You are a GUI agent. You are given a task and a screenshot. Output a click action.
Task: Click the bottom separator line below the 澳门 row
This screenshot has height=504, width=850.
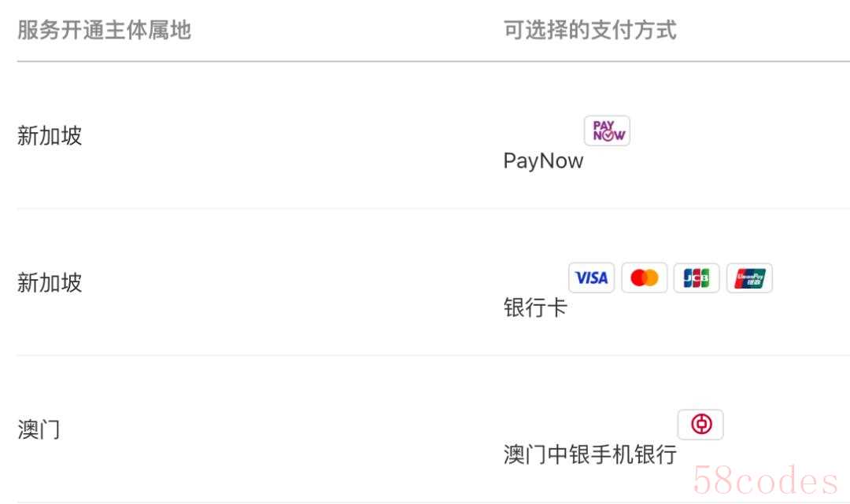click(x=433, y=502)
